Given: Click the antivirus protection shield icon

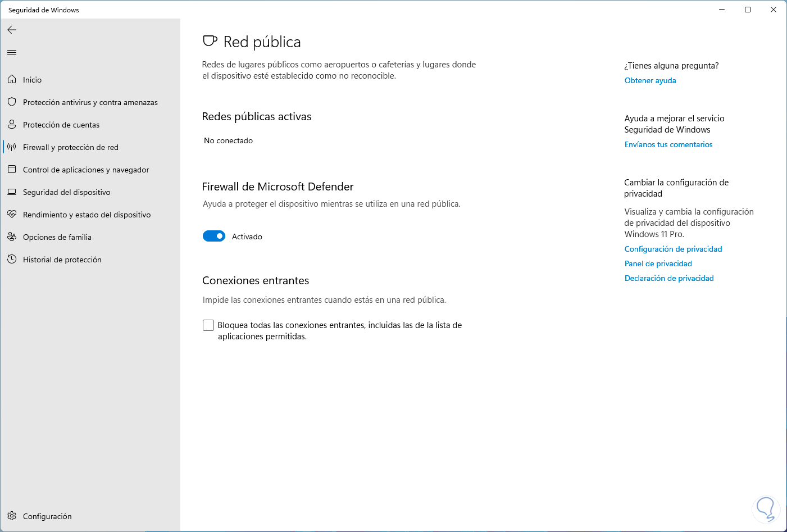Looking at the screenshot, I should [12, 102].
